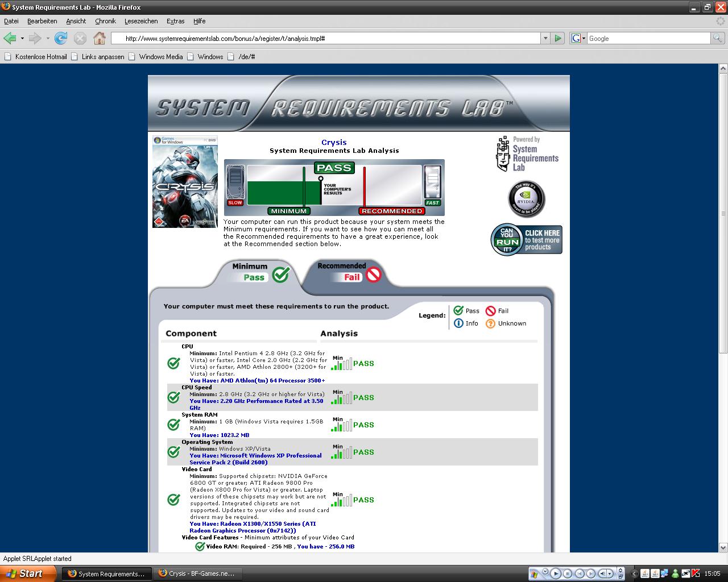Open the Hilfe menu
The width and height of the screenshot is (728, 582).
pos(199,21)
